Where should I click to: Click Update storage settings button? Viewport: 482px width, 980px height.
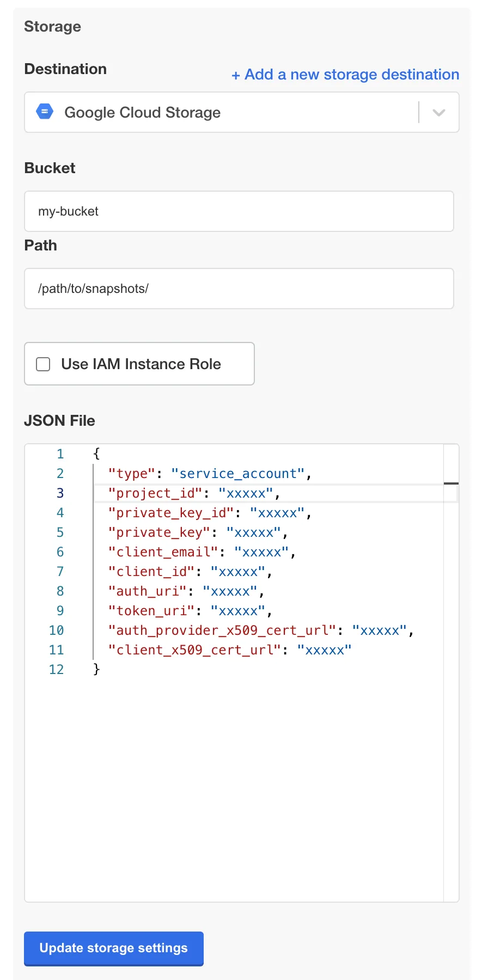(114, 948)
